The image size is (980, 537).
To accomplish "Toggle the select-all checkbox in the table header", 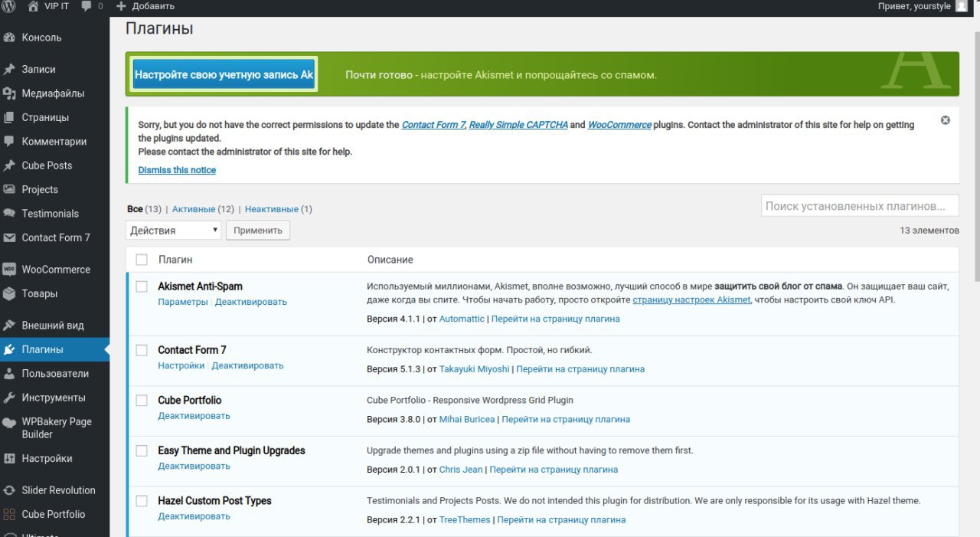I will point(142,260).
